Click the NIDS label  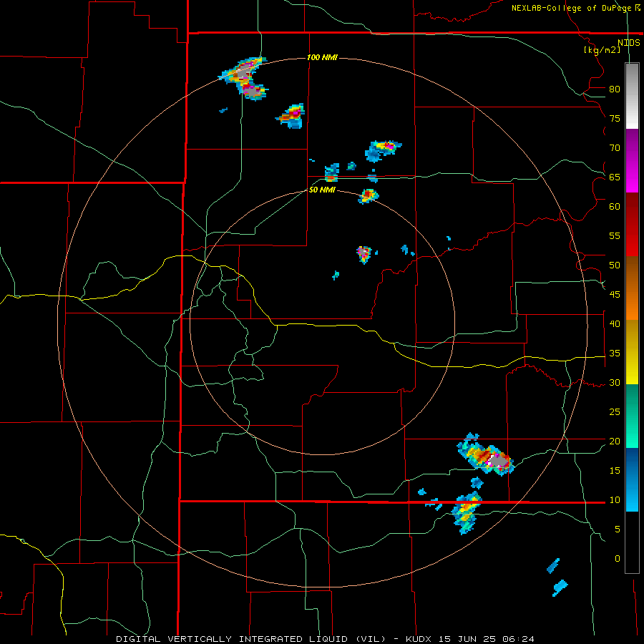click(629, 43)
